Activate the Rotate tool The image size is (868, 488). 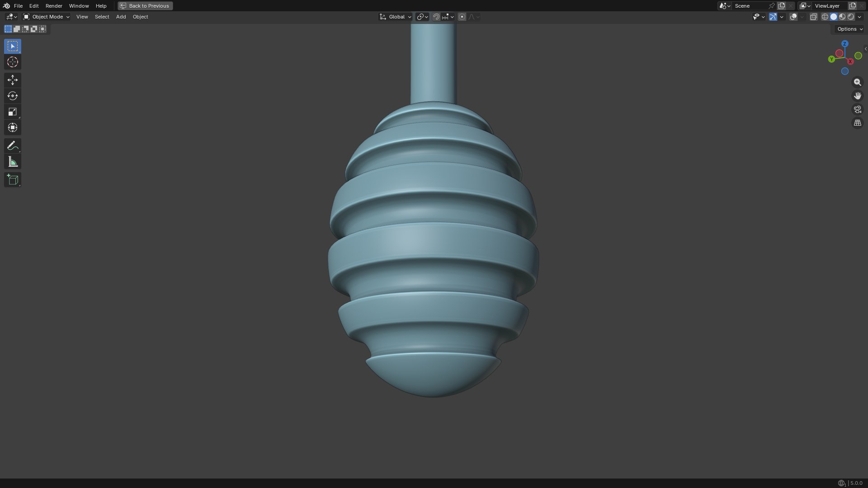[x=13, y=96]
